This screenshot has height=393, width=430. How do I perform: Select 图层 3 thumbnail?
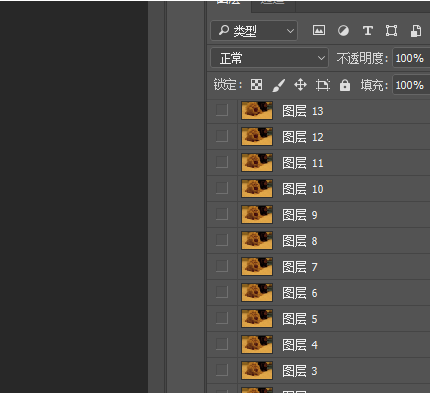click(257, 370)
